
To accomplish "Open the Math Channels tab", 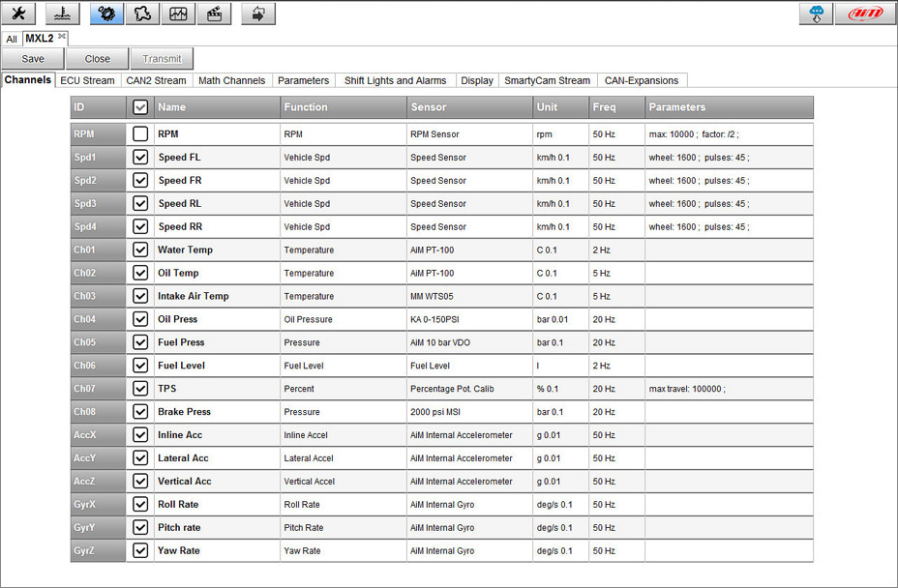I will coord(232,80).
